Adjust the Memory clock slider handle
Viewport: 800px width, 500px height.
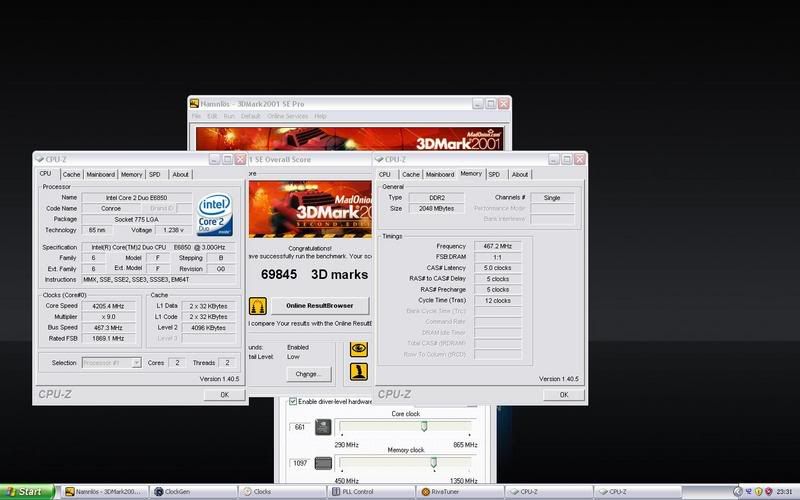[433, 463]
